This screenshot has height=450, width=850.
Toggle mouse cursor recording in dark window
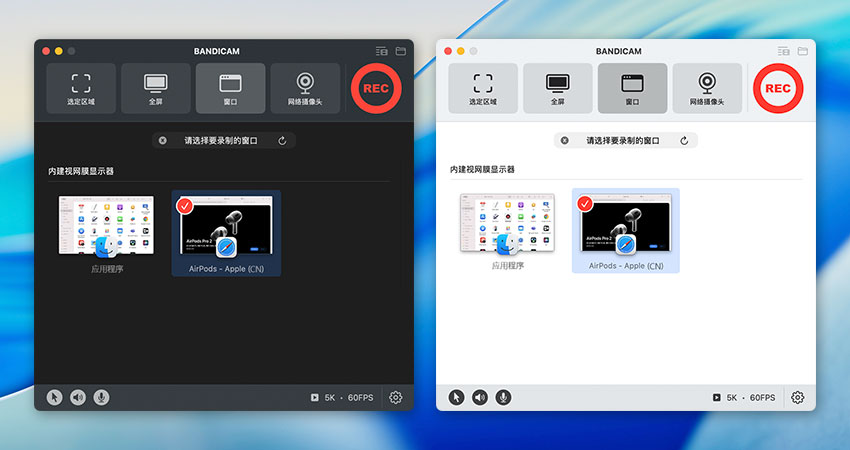54,397
